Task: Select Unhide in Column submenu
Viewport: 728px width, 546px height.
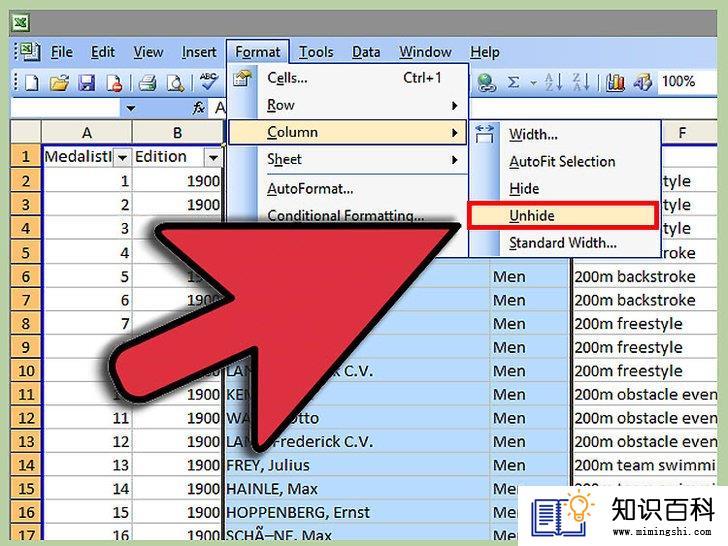Action: tap(563, 215)
